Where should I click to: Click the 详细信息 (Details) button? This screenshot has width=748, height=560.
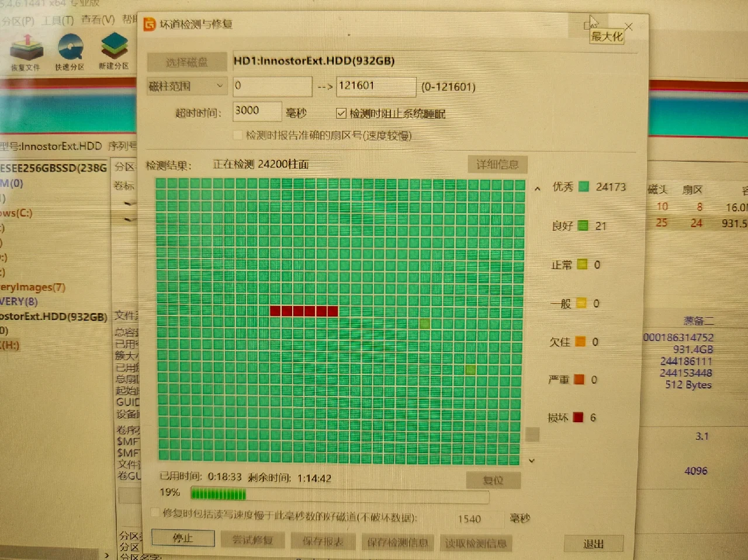point(497,165)
